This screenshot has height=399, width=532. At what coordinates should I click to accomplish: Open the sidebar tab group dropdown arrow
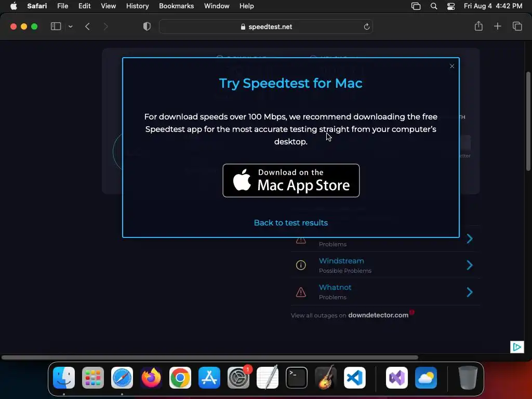[x=70, y=26]
